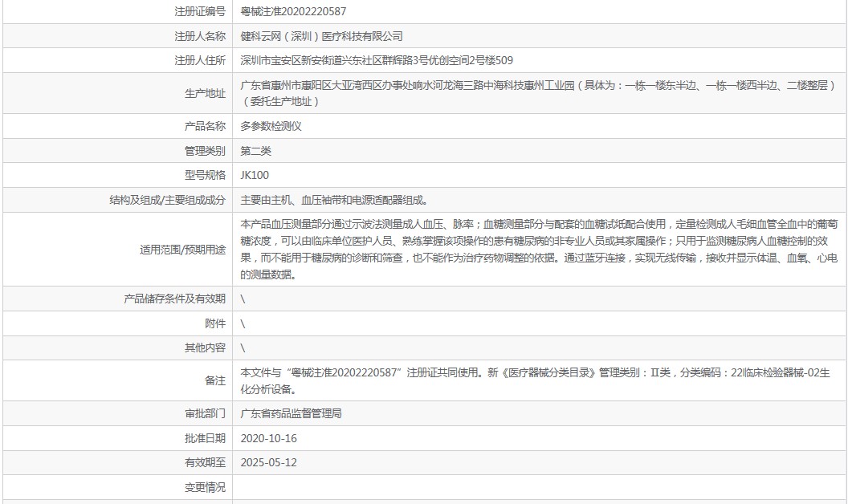Click the label 注册证编号

(x=200, y=11)
